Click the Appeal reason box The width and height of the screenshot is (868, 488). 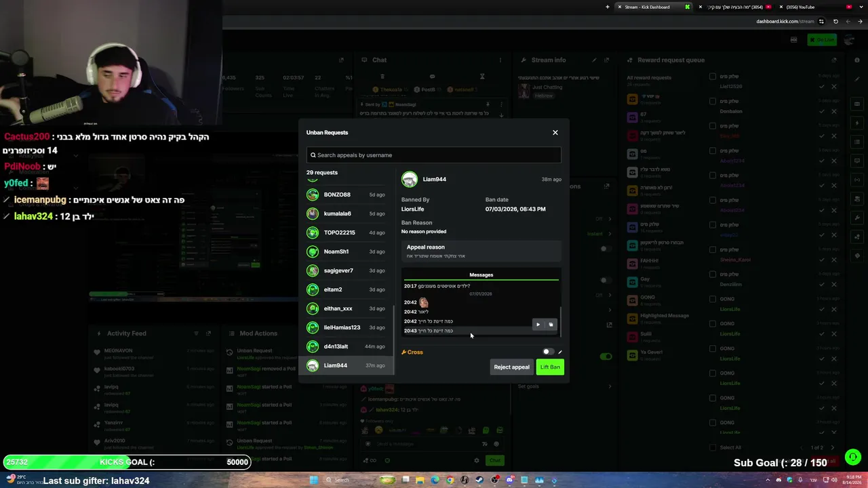click(x=481, y=251)
